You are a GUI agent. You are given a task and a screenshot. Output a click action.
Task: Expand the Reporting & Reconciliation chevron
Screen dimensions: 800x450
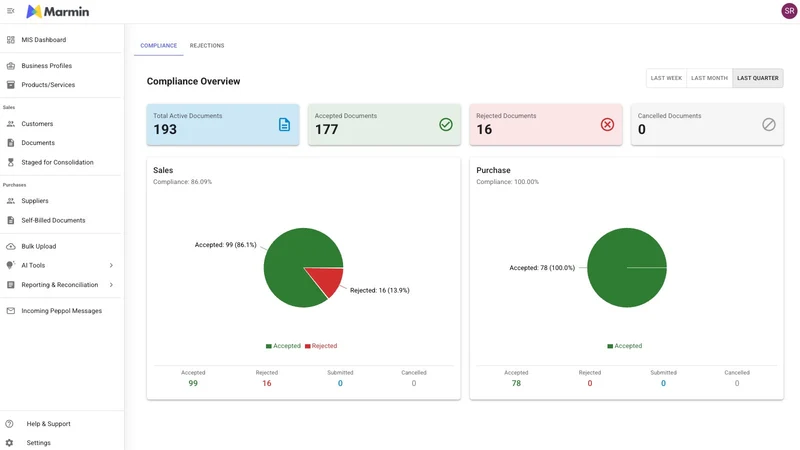click(111, 285)
